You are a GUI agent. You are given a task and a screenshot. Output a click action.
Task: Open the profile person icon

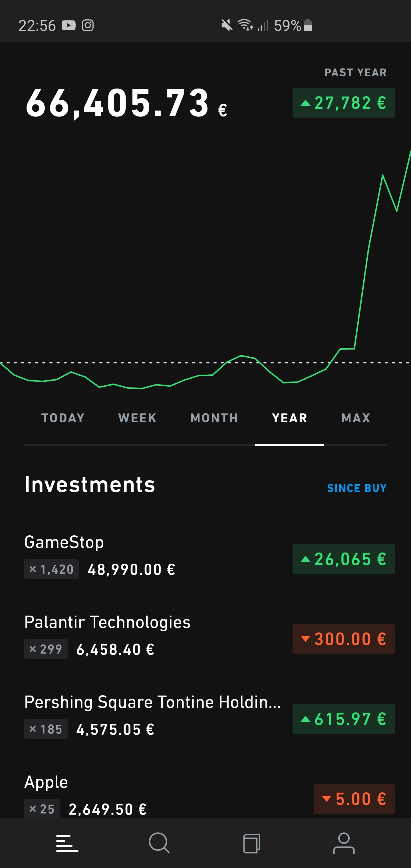[x=344, y=843]
